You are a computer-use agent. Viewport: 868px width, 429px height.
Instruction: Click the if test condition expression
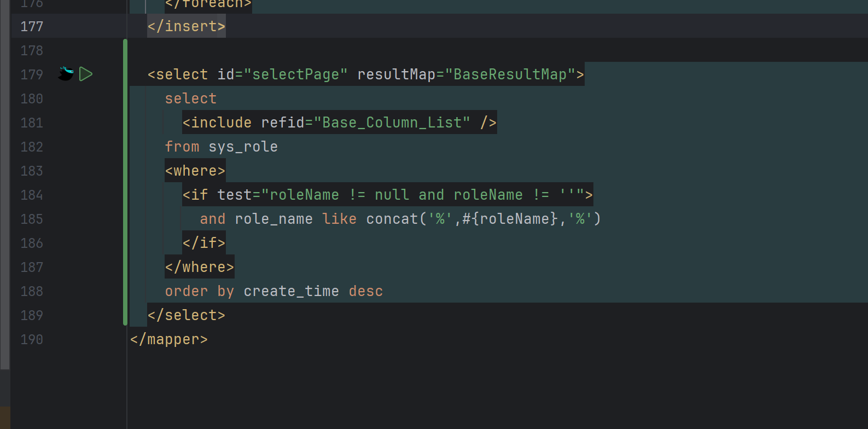(x=423, y=195)
